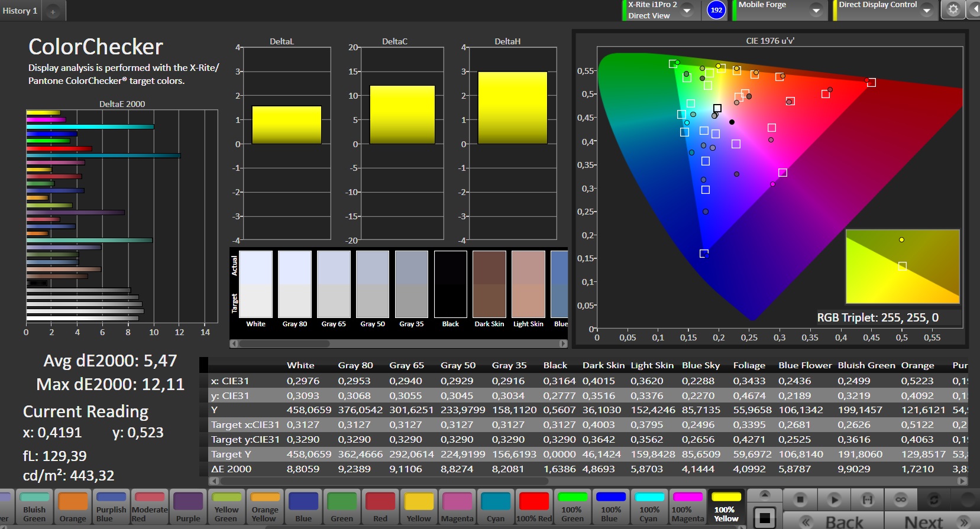This screenshot has height=529, width=980.
Task: Open settings with the gear icon
Action: pyautogui.click(x=953, y=10)
